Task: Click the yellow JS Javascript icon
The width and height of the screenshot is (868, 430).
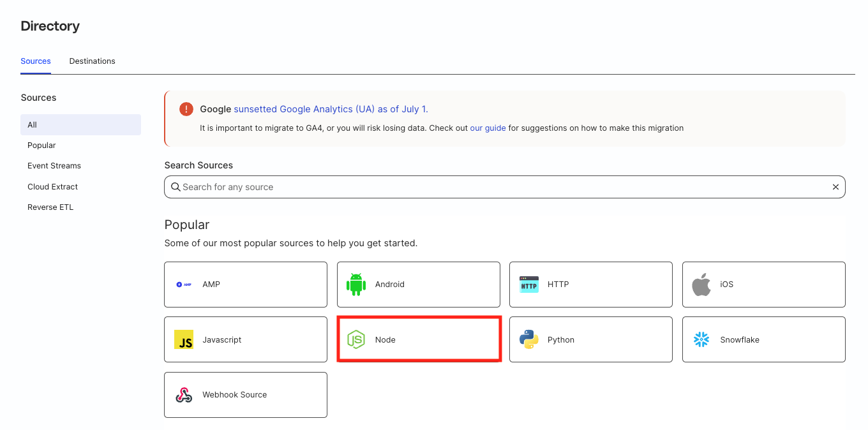Action: [x=184, y=339]
